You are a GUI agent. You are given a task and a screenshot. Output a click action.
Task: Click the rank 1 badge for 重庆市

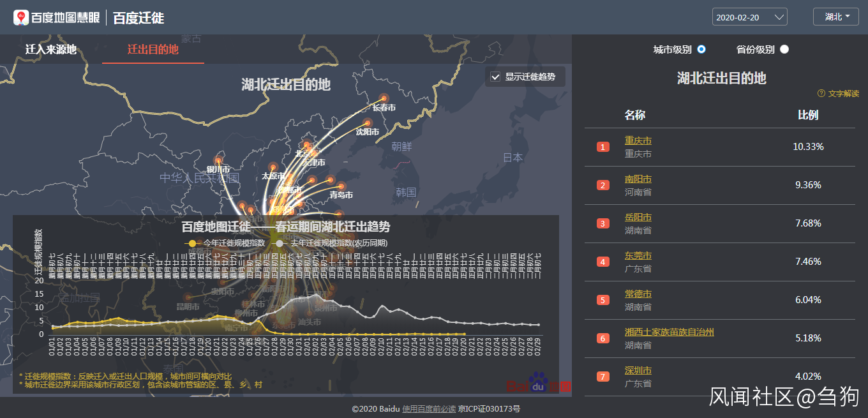click(603, 147)
